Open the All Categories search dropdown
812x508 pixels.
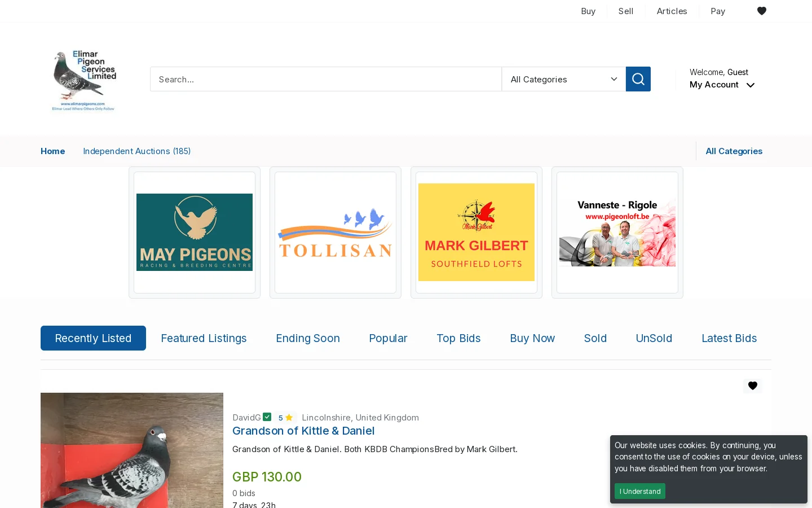[563, 79]
